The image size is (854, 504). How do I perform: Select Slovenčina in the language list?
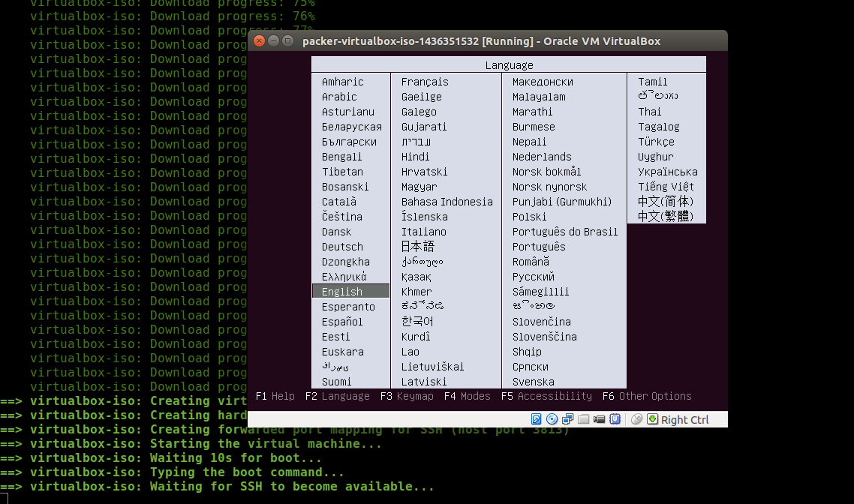[x=541, y=322]
